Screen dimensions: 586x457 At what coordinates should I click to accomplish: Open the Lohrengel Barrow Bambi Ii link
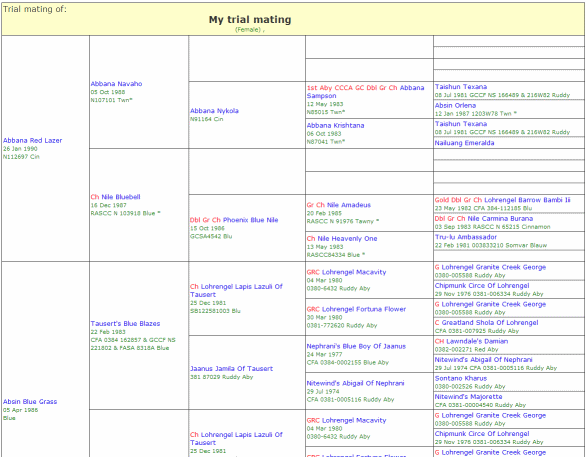(527, 200)
